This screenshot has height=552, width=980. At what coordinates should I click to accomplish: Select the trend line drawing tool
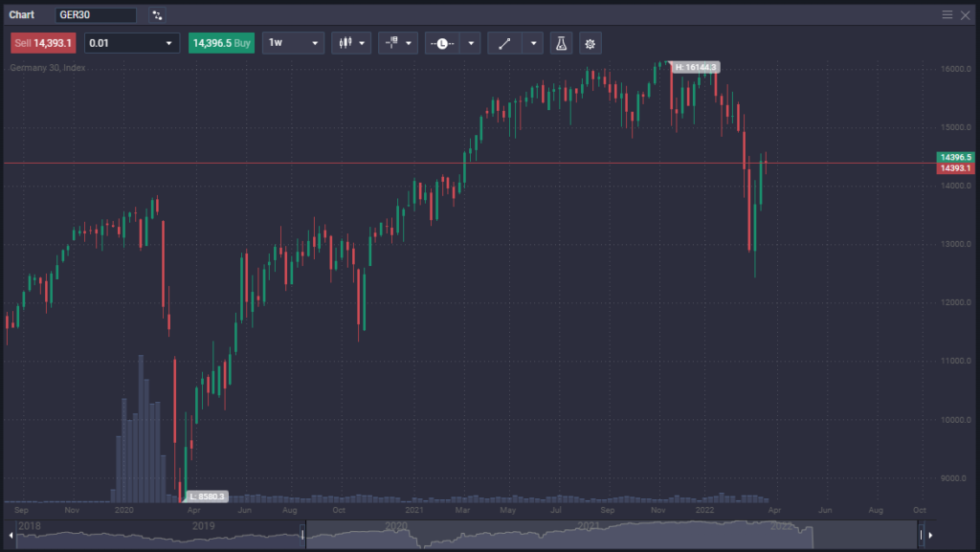click(x=505, y=43)
